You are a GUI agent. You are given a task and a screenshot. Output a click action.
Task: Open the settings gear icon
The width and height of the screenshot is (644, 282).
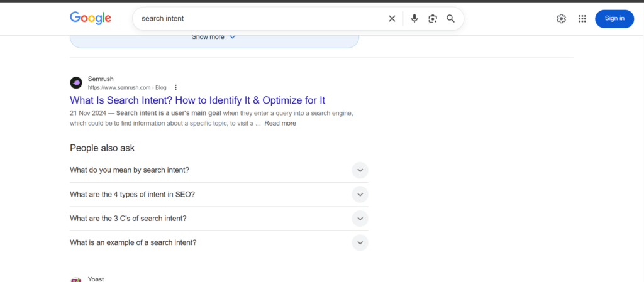561,18
